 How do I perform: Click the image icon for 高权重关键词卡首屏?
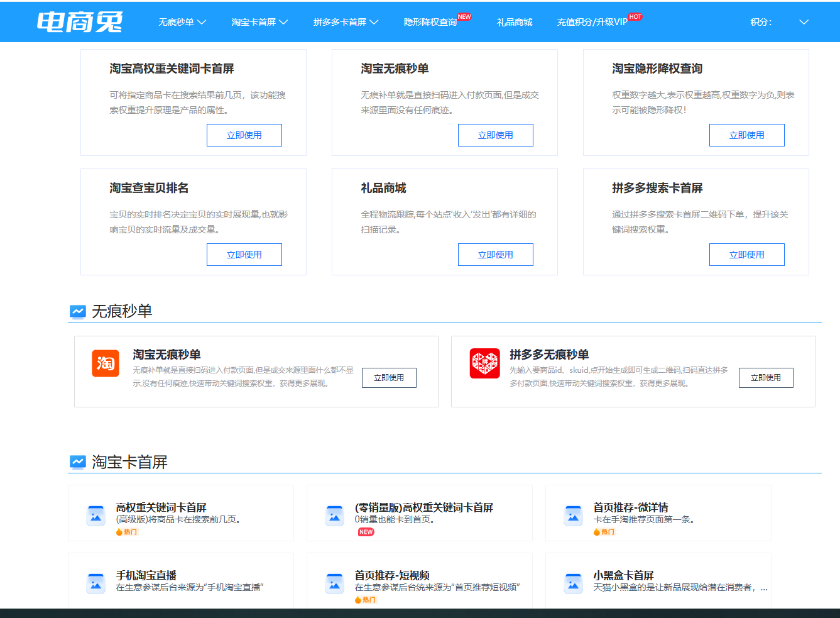95,516
